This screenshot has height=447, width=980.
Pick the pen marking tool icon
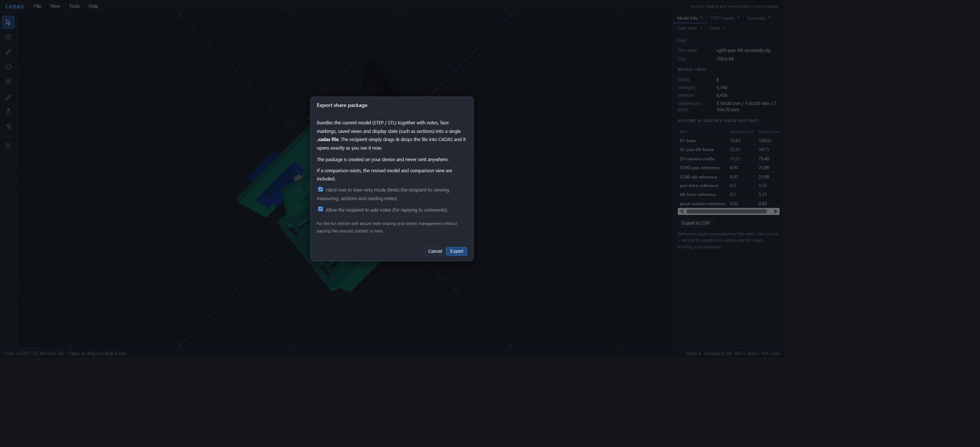pyautogui.click(x=9, y=97)
